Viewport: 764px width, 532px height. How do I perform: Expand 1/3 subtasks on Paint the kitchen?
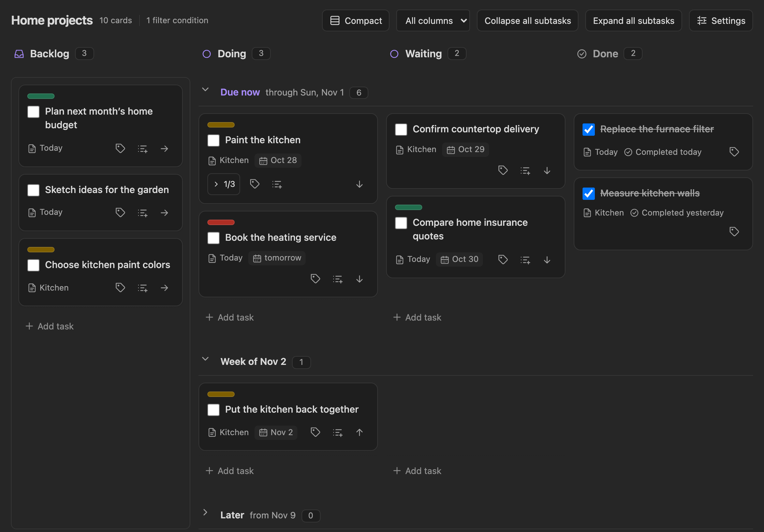tap(224, 184)
